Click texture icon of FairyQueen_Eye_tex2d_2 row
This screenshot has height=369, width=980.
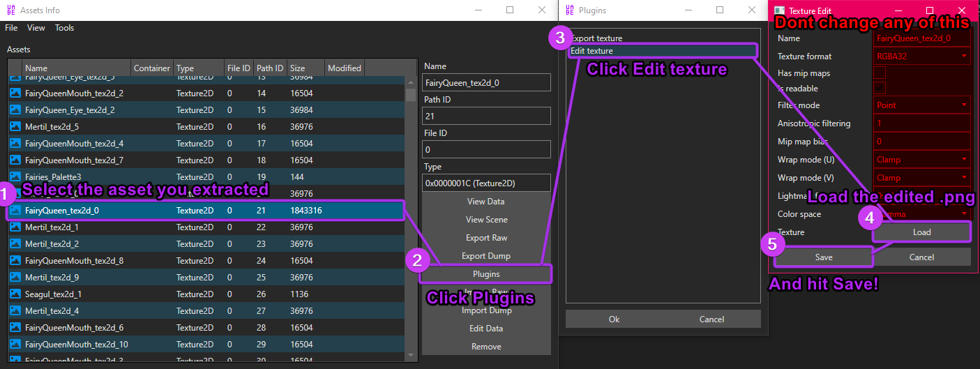[15, 110]
